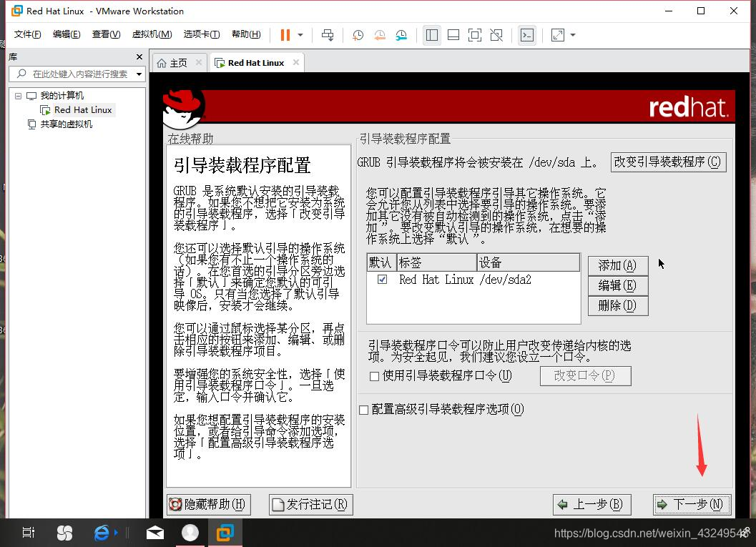Screen dimensions: 756x547
Task: Minimize the VMware Workstation window
Action: click(669, 11)
